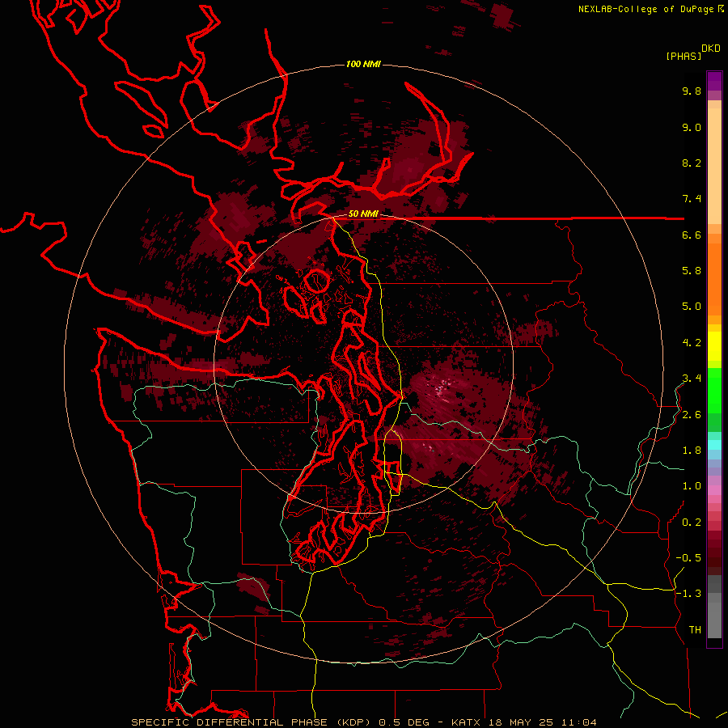The height and width of the screenshot is (728, 728).
Task: Click the TH label on the legend
Action: 695,630
